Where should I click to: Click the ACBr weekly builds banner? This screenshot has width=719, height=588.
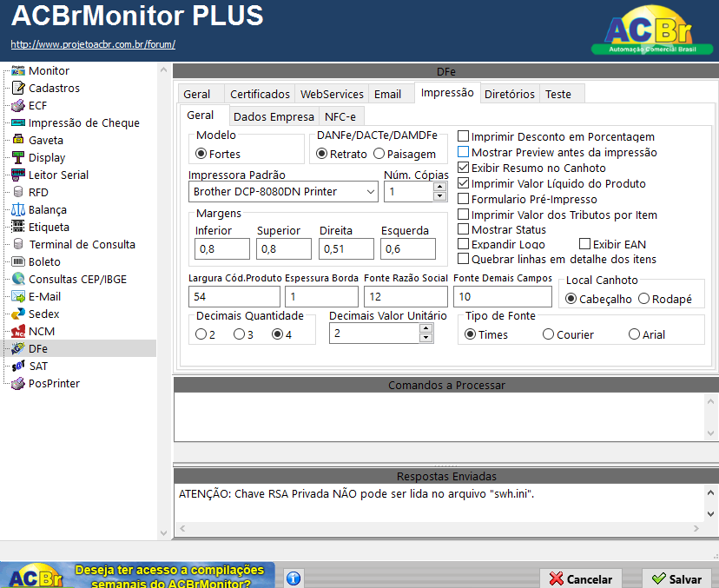[137, 575]
